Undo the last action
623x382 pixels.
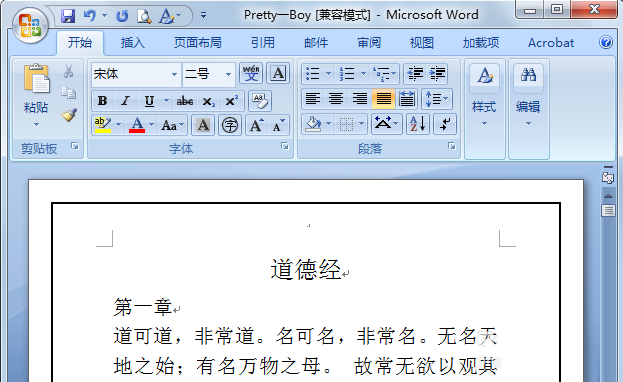[90, 16]
